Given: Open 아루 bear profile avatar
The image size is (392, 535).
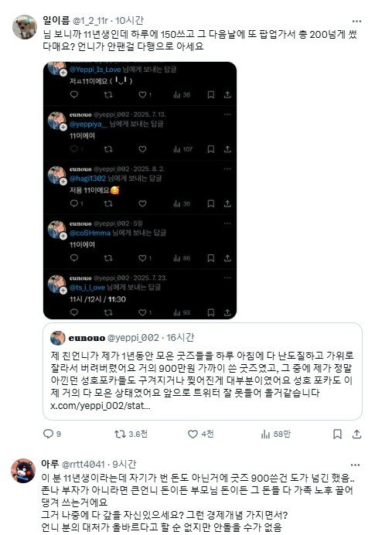Looking at the screenshot, I should coord(23,471).
